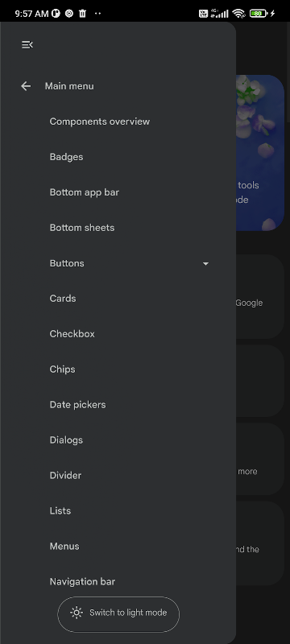Select the Cards menu item
Screen dimensions: 290x644
click(x=63, y=299)
